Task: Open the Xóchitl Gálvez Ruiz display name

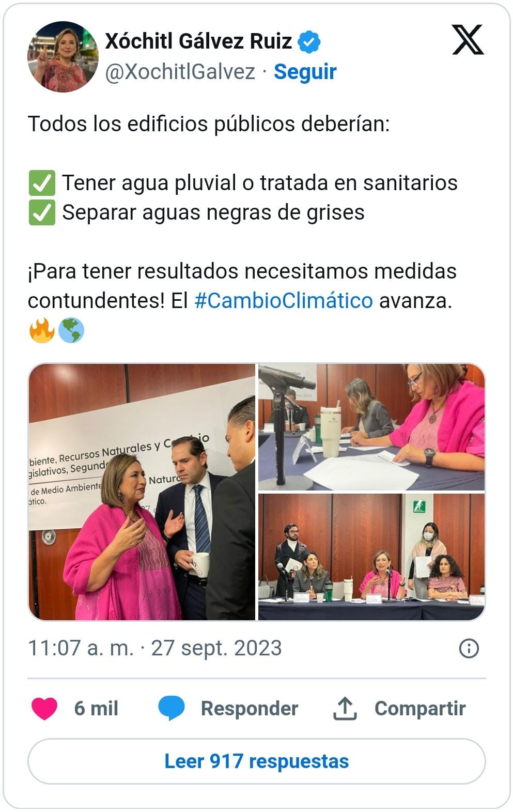Action: (198, 41)
